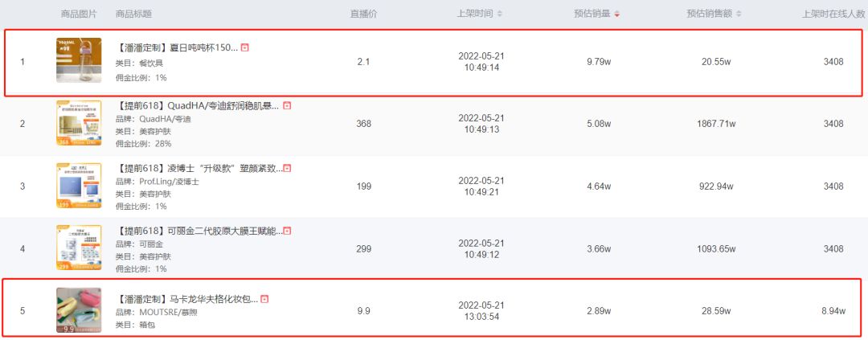Click the red icon beside 可丽金 product title
The image size is (868, 340).
(287, 231)
